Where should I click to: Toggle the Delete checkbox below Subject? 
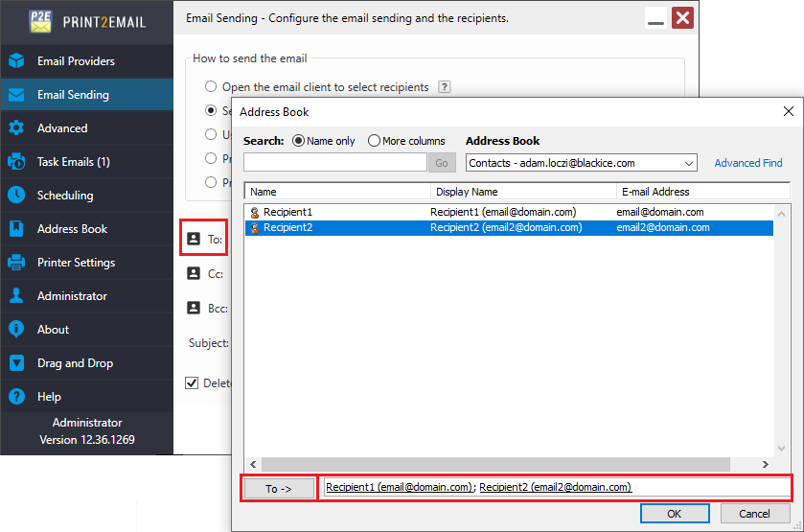click(x=193, y=383)
